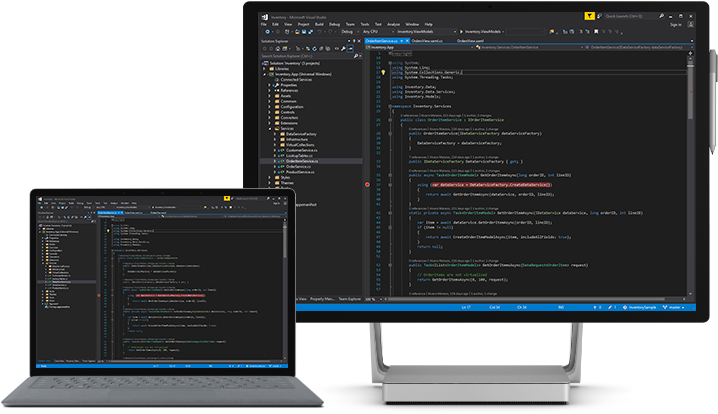The width and height of the screenshot is (718, 414).
Task: Open the Inventory.App project navigation dropdown
Action: [x=419, y=47]
